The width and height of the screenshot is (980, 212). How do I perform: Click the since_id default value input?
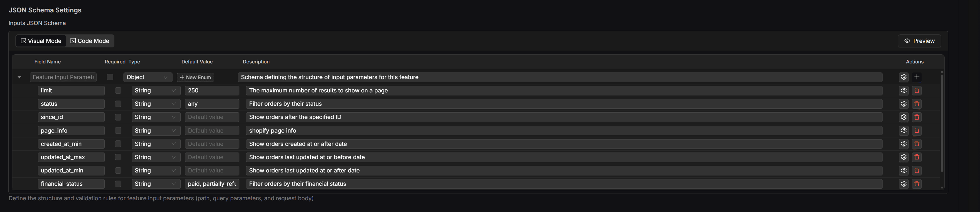tap(212, 117)
